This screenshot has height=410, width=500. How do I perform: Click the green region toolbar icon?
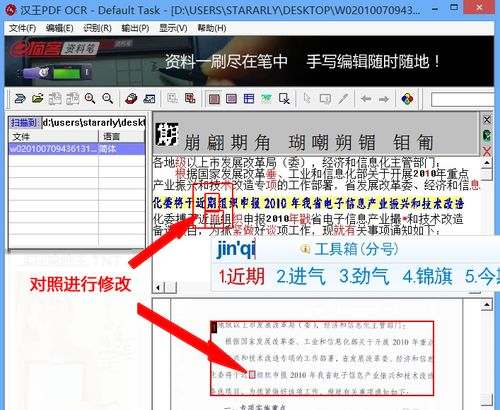[266, 99]
